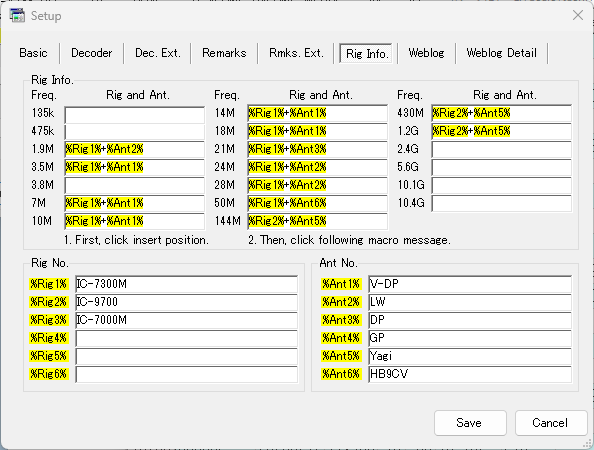
Task: Select the Weblog Detail tab
Action: (502, 53)
